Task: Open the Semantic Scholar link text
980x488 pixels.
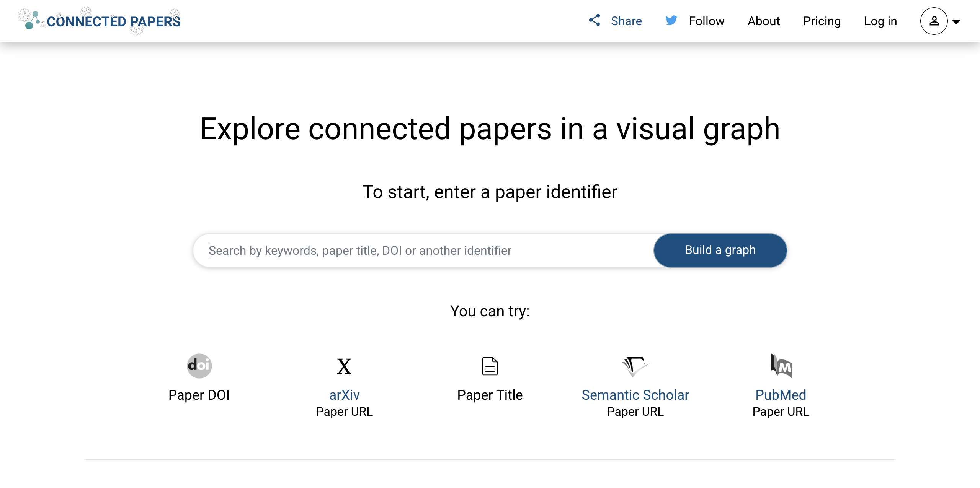Action: tap(635, 394)
